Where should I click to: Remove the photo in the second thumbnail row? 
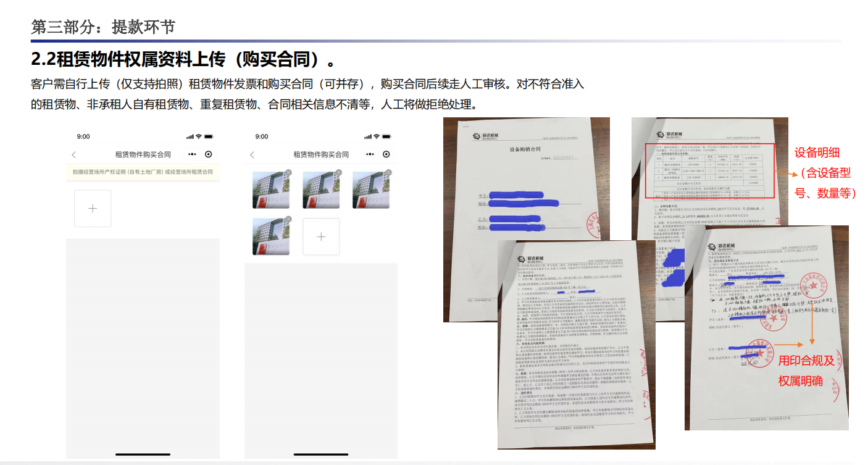point(288,220)
